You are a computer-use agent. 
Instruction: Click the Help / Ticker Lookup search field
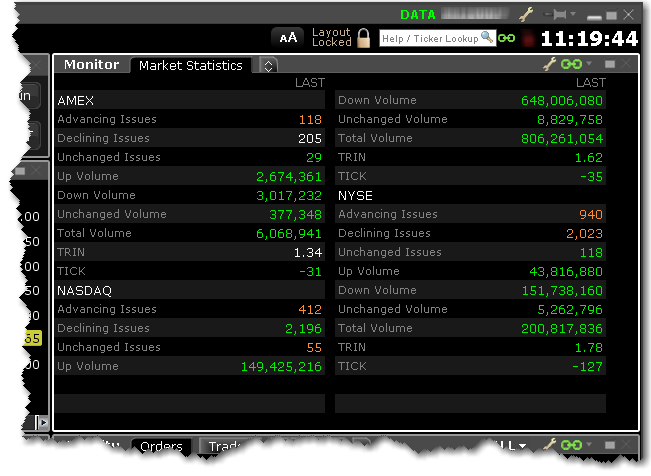click(430, 38)
